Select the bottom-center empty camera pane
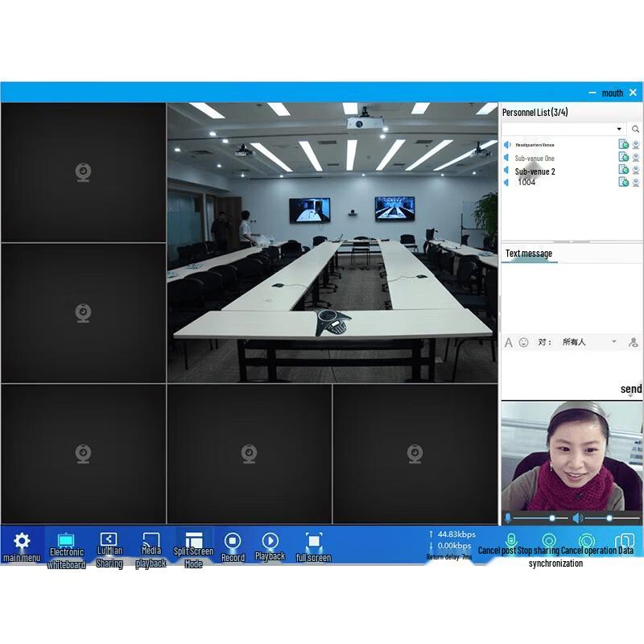The width and height of the screenshot is (644, 644). click(x=250, y=454)
